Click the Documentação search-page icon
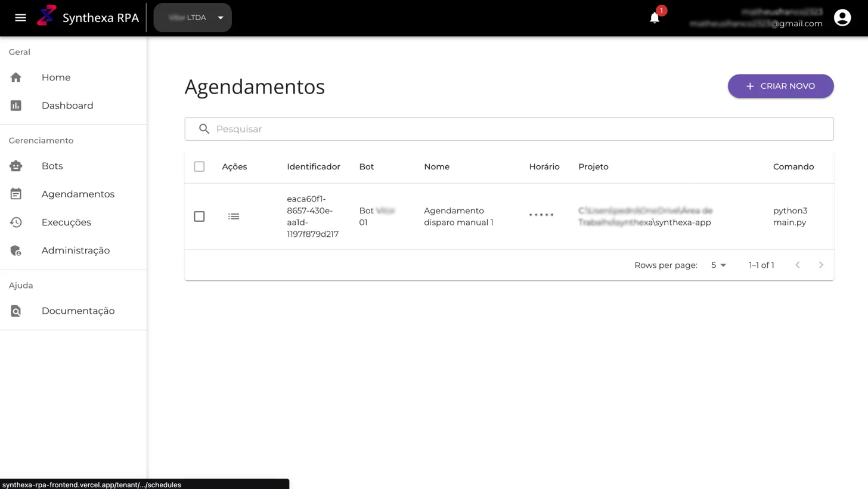Viewport: 868px width, 489px height. [16, 311]
